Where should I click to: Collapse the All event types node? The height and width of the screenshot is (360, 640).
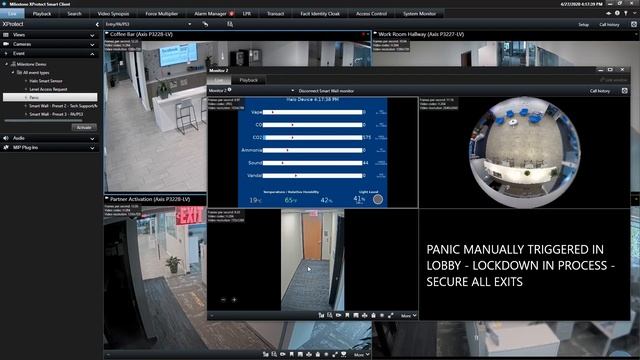13,72
